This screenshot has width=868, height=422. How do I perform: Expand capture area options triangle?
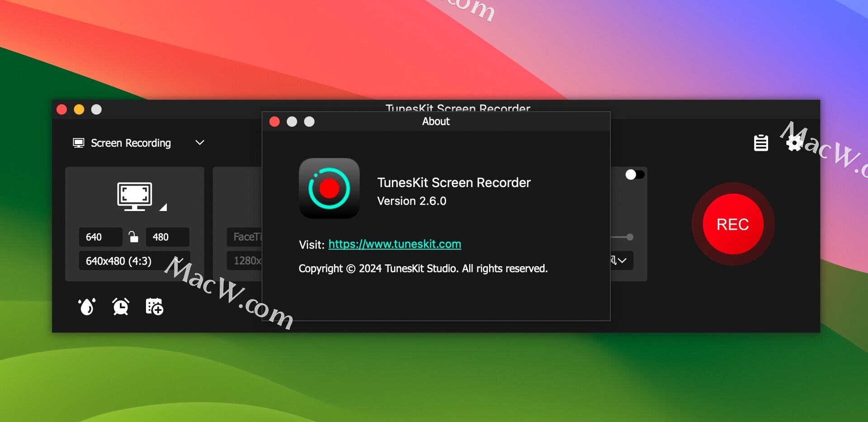click(x=163, y=207)
